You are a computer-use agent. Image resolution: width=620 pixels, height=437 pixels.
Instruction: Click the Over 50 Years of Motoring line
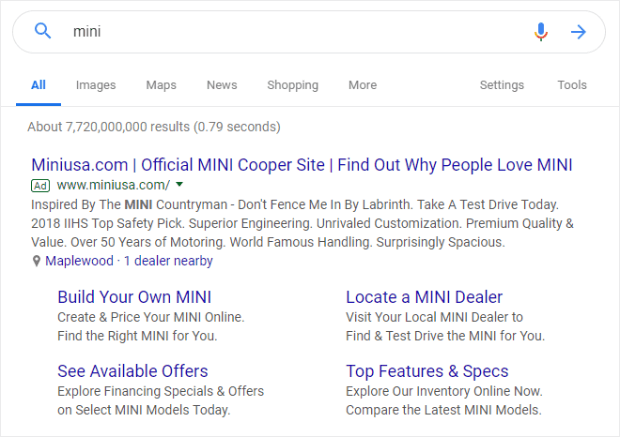pyautogui.click(x=268, y=242)
